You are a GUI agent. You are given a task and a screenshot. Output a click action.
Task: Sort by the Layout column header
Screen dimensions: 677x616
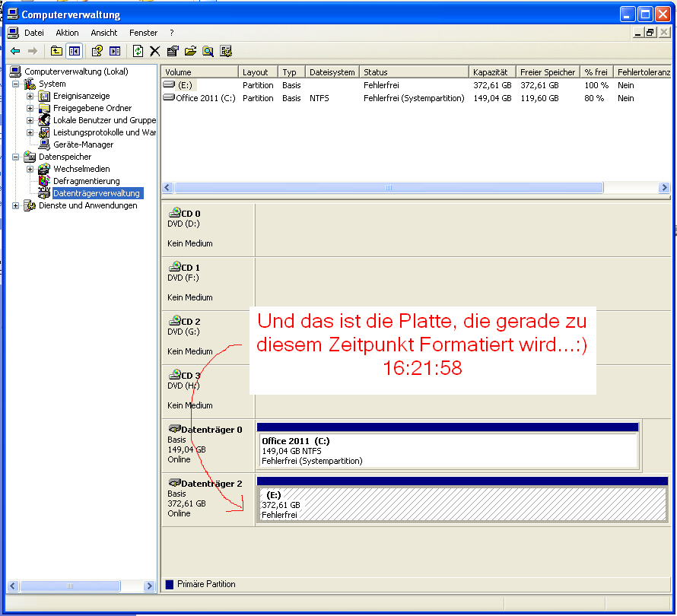pos(258,71)
